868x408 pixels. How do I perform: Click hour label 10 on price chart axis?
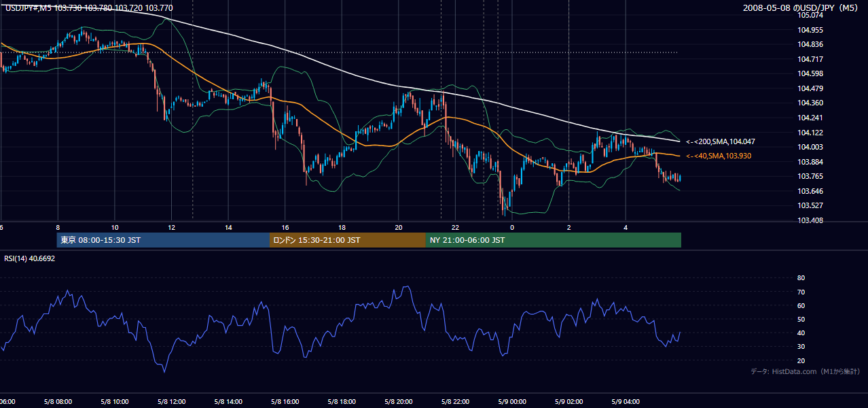point(115,227)
